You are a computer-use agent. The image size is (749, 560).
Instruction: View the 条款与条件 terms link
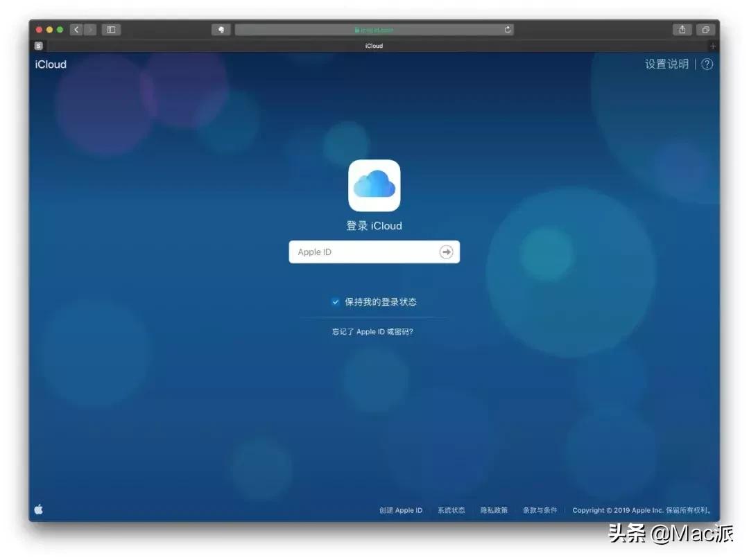click(540, 510)
